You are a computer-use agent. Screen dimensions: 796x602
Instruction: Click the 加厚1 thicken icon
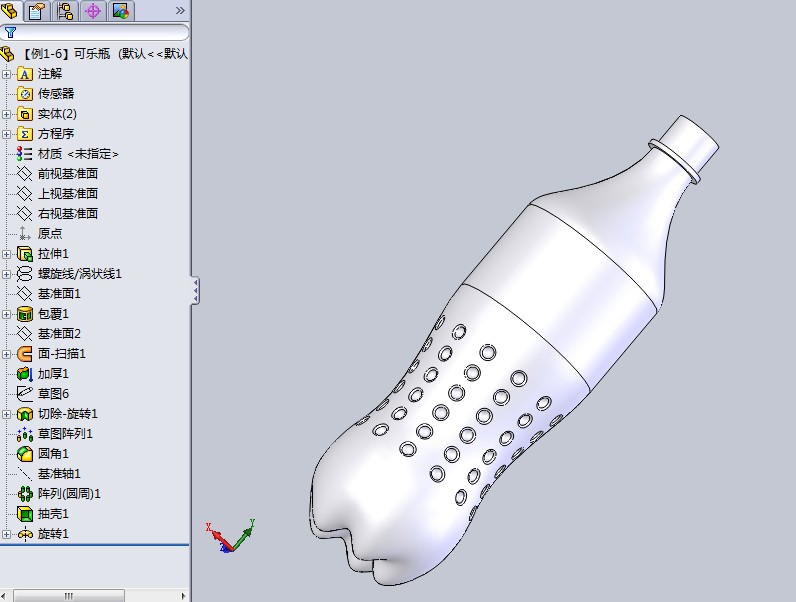pyautogui.click(x=24, y=374)
